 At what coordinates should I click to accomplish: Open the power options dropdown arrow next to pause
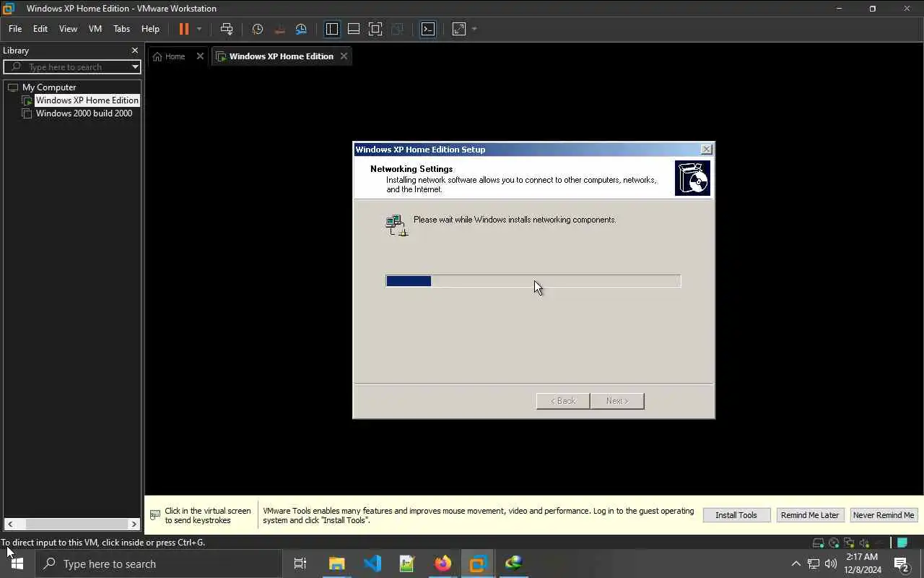[199, 29]
